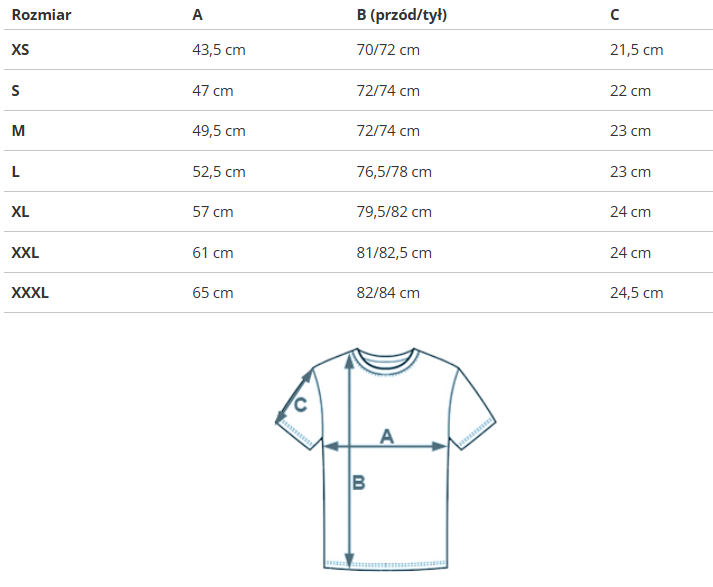Select the XL size row label
The width and height of the screenshot is (713, 587).
(x=20, y=212)
